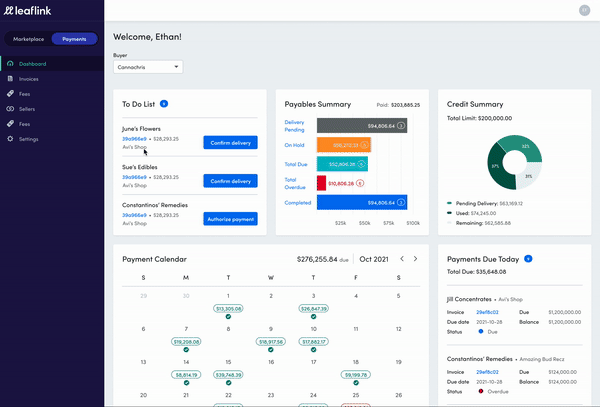Go to previous month in Payment Calendar
600x407 pixels.
click(402, 259)
